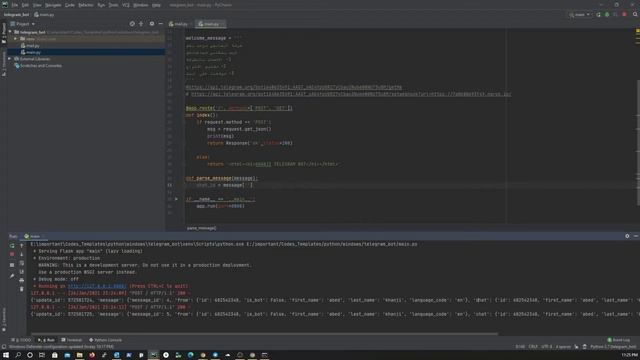Open the Python Console tool window

[105, 340]
